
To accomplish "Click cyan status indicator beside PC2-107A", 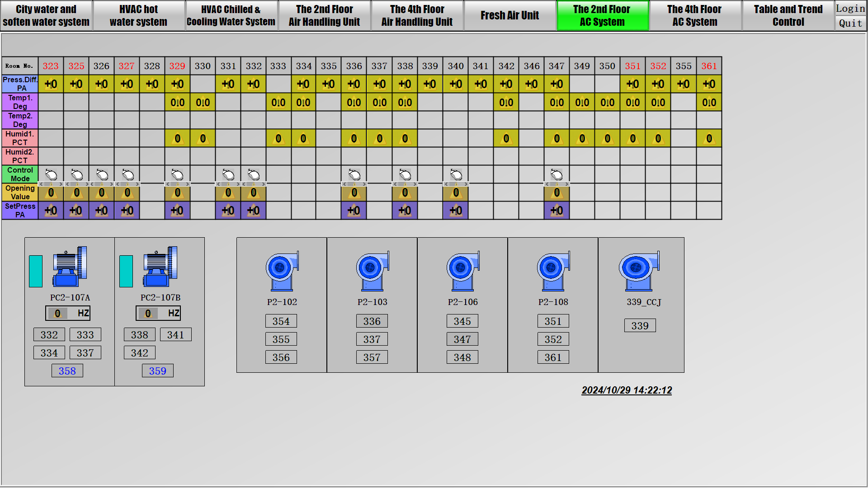I will 36,271.
